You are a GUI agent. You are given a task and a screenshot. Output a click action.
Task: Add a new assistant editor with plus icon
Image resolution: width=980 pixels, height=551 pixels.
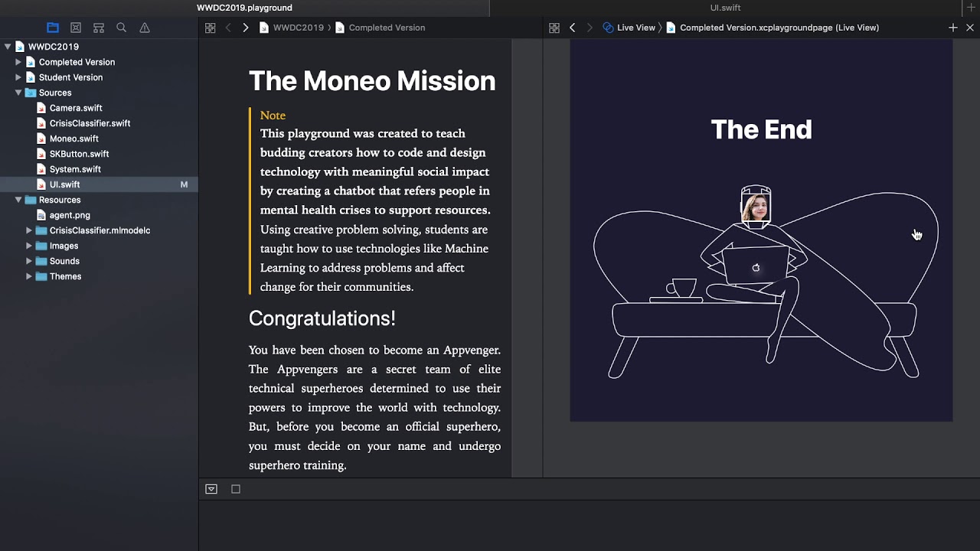[x=953, y=28]
